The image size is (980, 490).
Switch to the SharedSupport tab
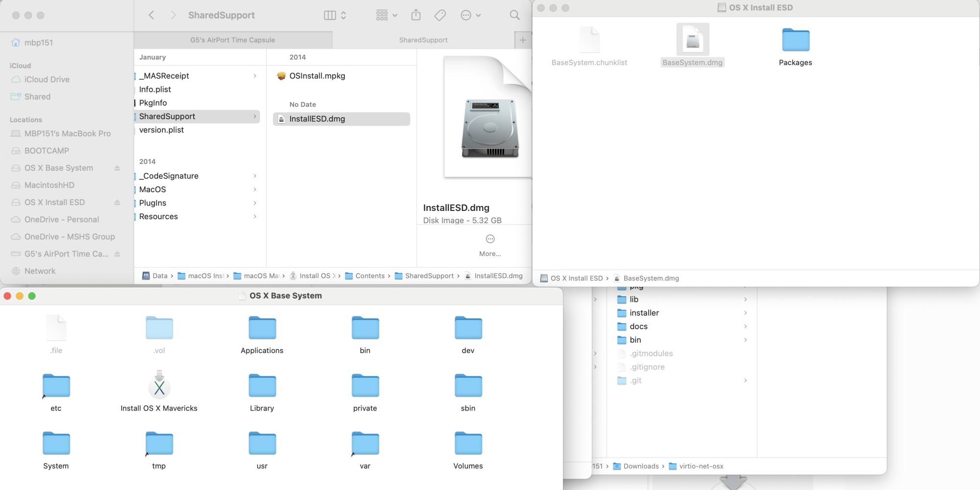point(423,40)
